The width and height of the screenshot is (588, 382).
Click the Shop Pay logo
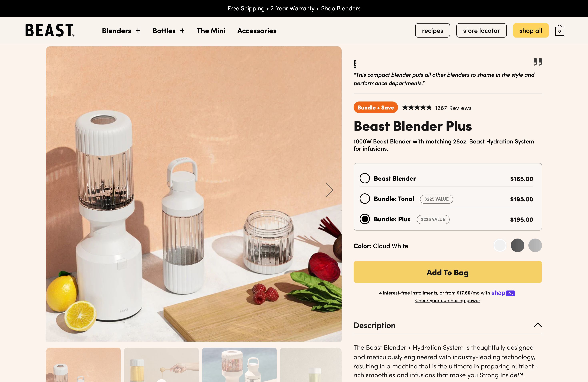click(x=503, y=293)
